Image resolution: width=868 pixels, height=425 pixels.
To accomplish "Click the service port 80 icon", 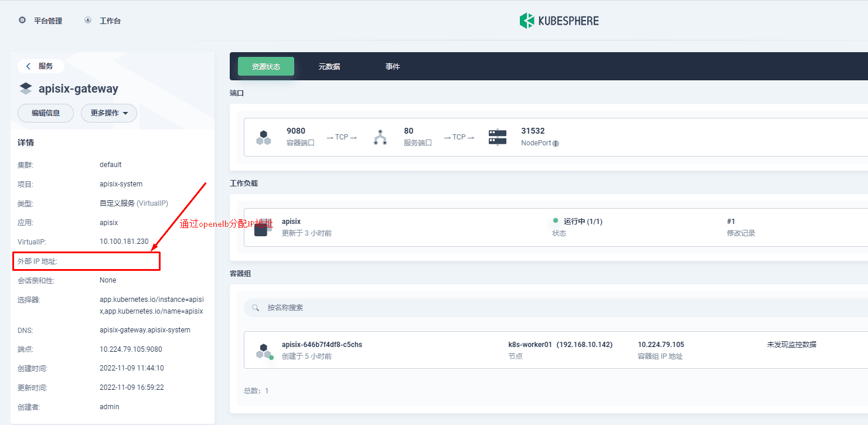I will (x=380, y=137).
